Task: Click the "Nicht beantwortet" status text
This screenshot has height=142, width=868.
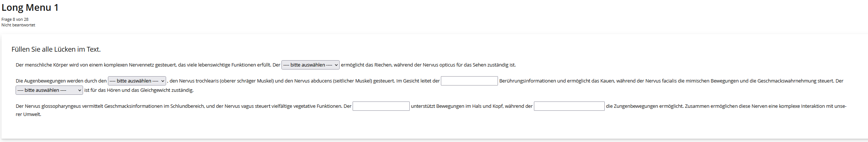Action: coord(18,25)
